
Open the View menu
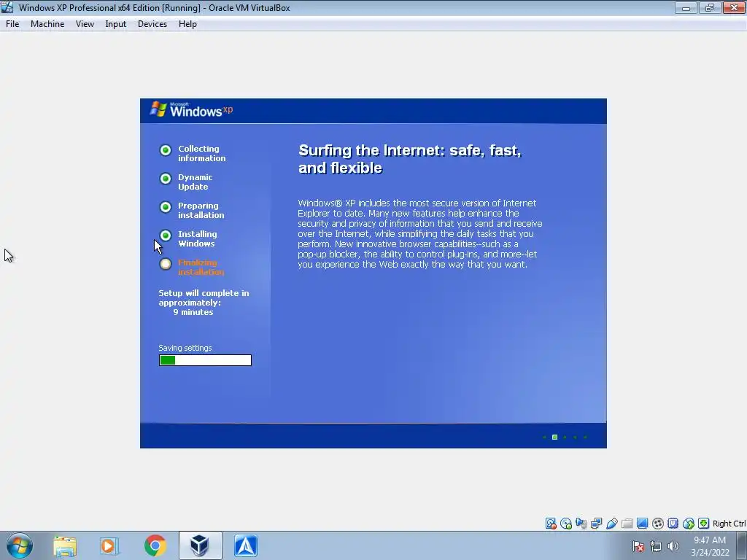tap(85, 24)
